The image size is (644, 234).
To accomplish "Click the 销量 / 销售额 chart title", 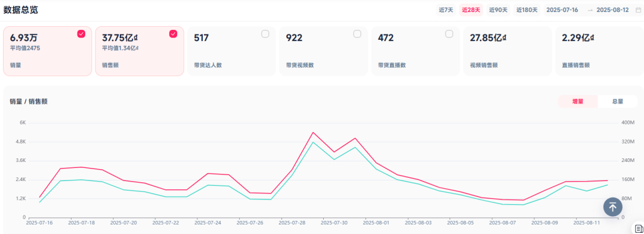I will pyautogui.click(x=29, y=101).
